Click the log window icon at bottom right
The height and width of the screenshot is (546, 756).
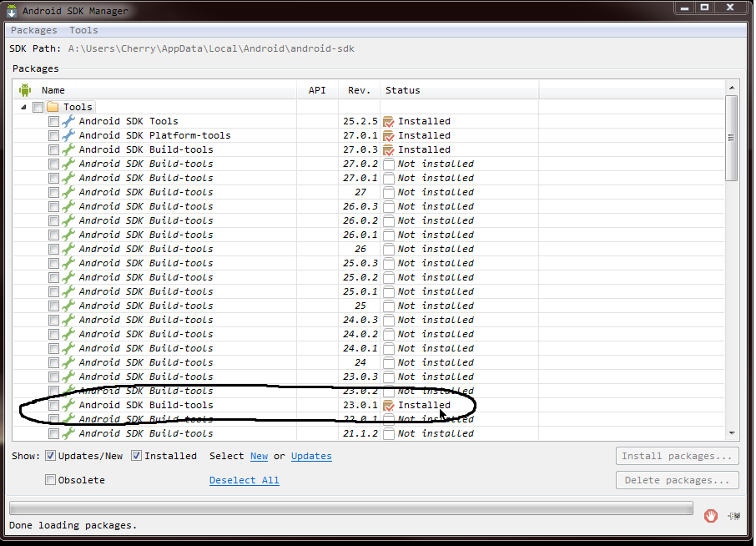(x=733, y=516)
